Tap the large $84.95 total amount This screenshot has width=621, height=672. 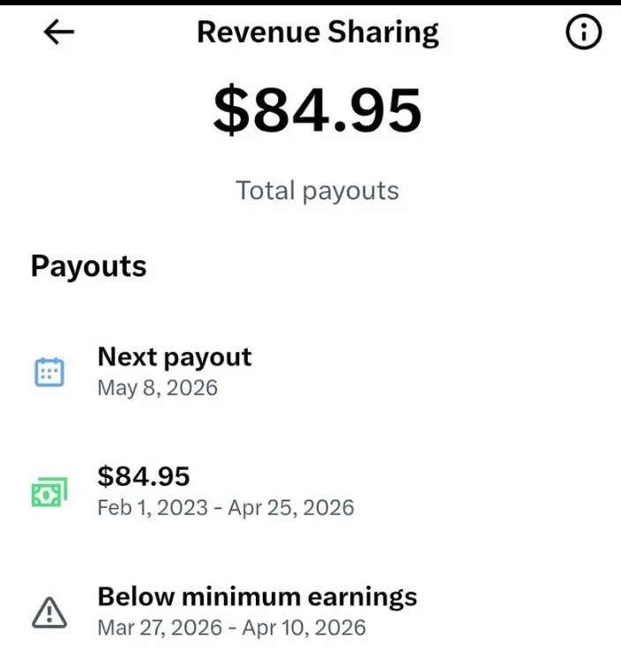tap(318, 109)
